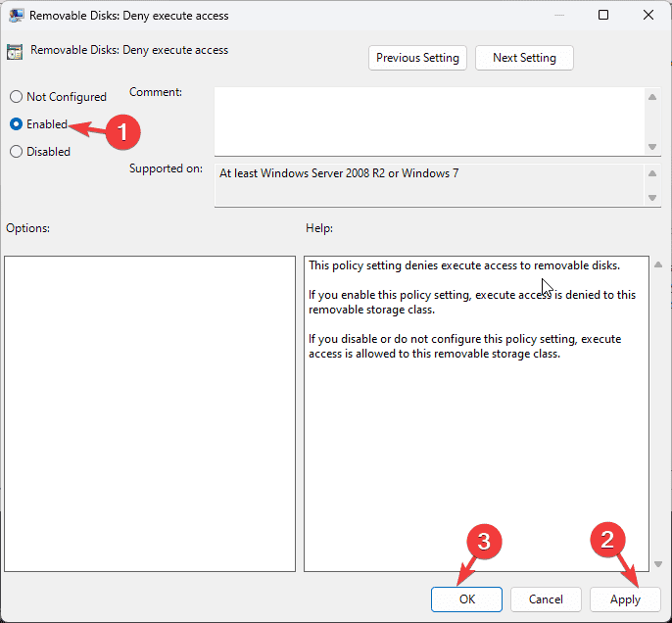
Task: Go to the Previous Setting
Action: click(x=417, y=58)
